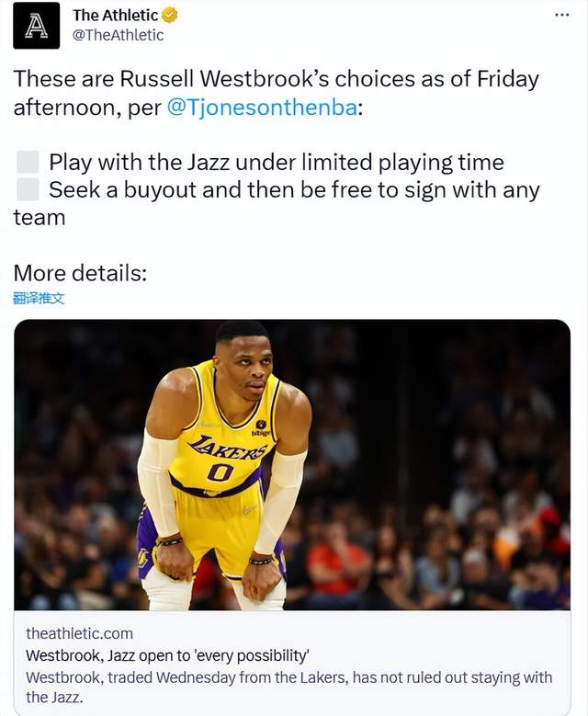Open the three-dot more options menu
This screenshot has height=716, width=588.
562,15
